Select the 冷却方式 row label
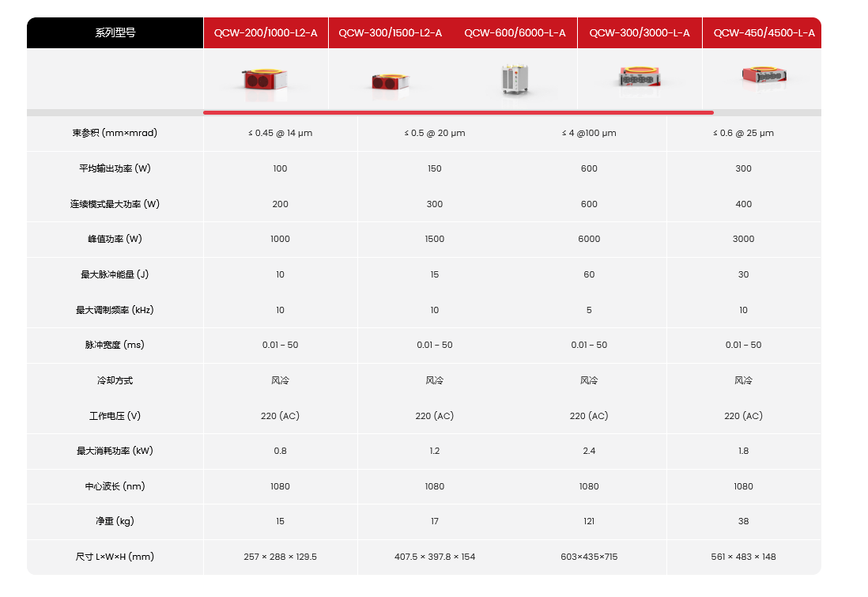 tap(115, 380)
